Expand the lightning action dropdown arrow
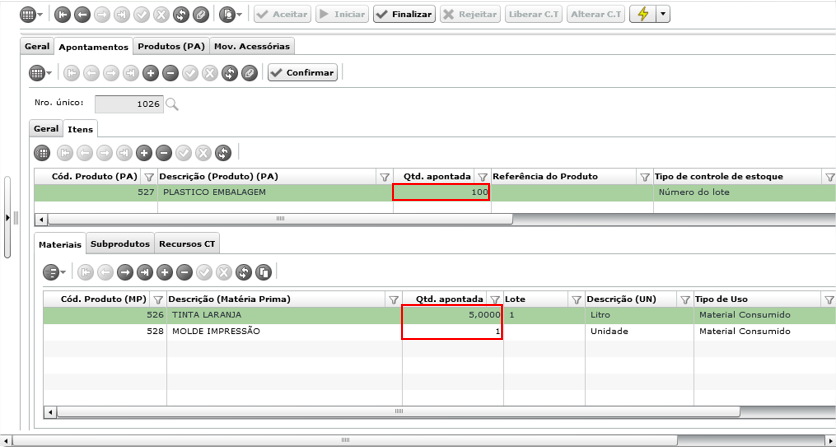The height and width of the screenshot is (447, 836). pyautogui.click(x=663, y=15)
